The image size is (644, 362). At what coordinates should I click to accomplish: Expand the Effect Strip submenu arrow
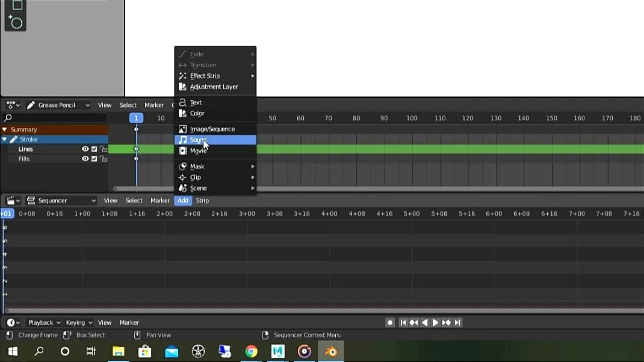[253, 76]
